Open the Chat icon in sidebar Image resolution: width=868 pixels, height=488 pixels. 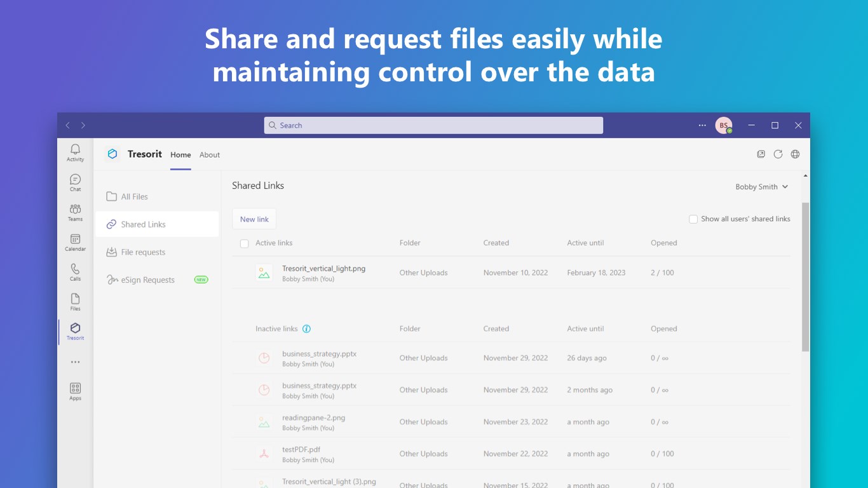[75, 182]
